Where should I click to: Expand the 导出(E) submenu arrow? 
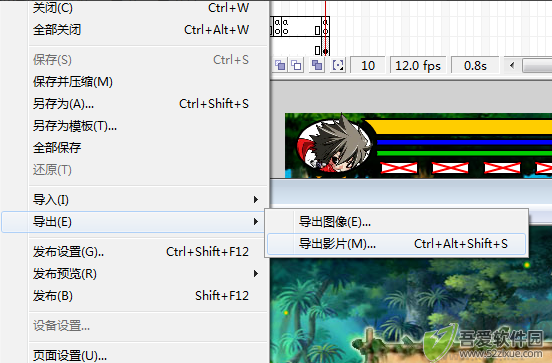pos(256,221)
